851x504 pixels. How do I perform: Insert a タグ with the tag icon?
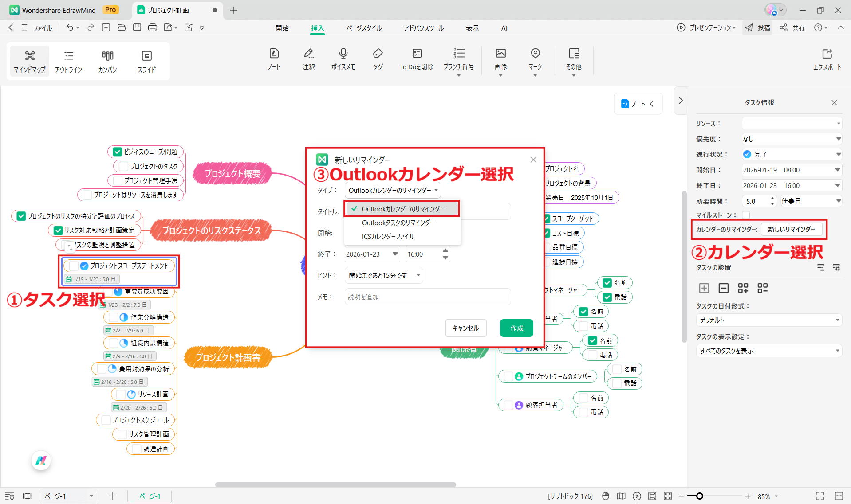point(378,59)
